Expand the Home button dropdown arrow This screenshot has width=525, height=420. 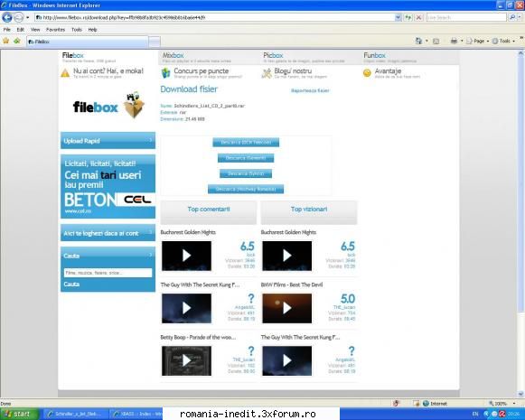(427, 42)
